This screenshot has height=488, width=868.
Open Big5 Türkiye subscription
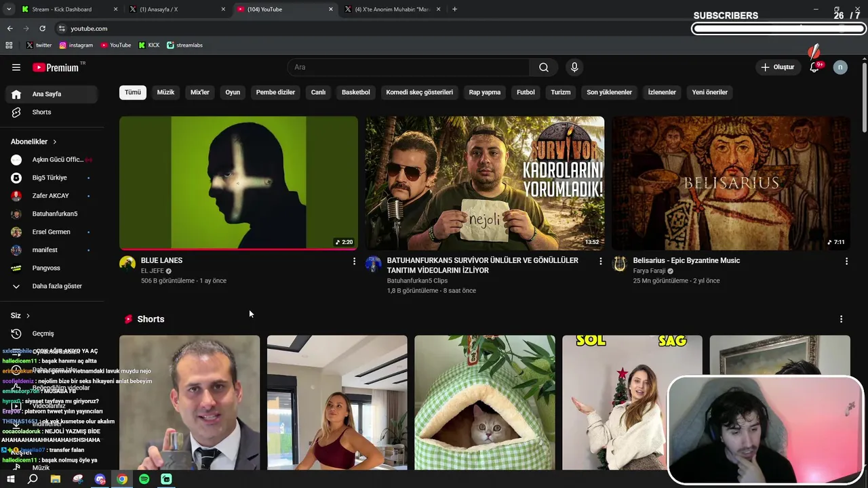click(x=52, y=178)
